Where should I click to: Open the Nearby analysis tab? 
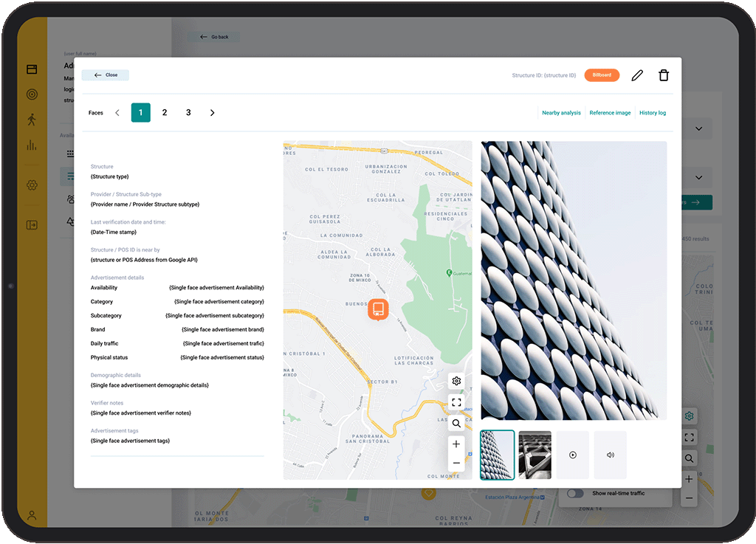click(561, 113)
